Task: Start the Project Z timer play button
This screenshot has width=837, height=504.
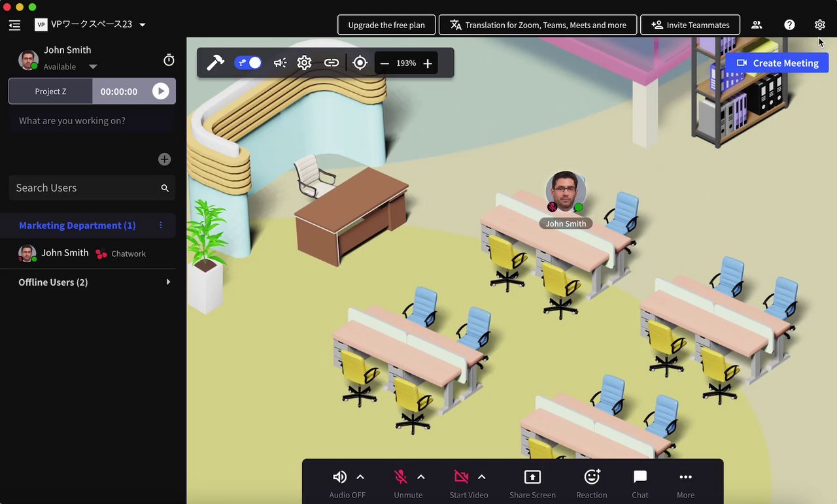Action: coord(160,92)
